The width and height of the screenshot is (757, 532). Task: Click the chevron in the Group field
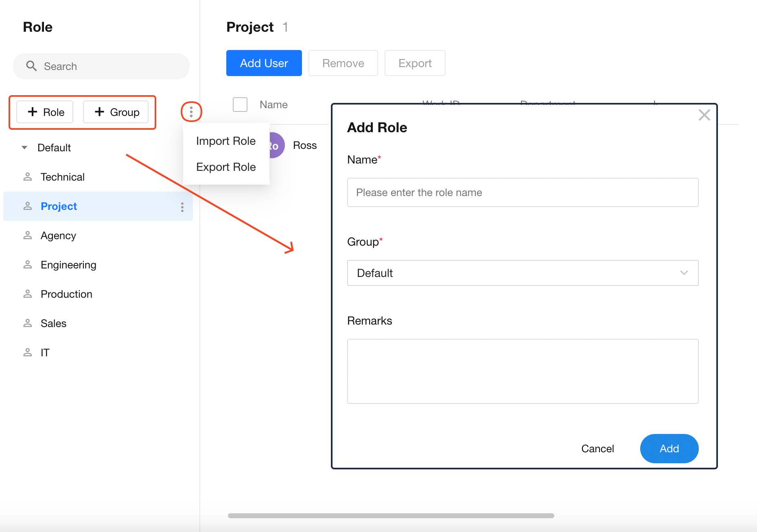pos(684,273)
